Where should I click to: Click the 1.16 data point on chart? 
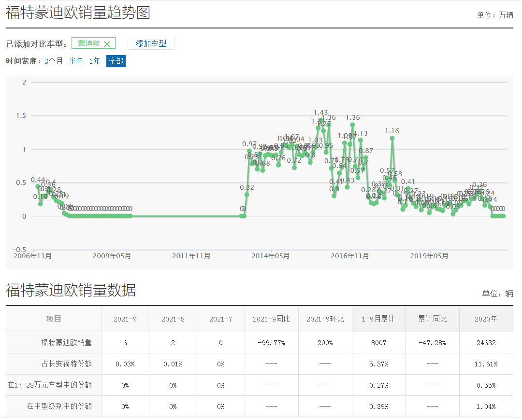coord(392,138)
